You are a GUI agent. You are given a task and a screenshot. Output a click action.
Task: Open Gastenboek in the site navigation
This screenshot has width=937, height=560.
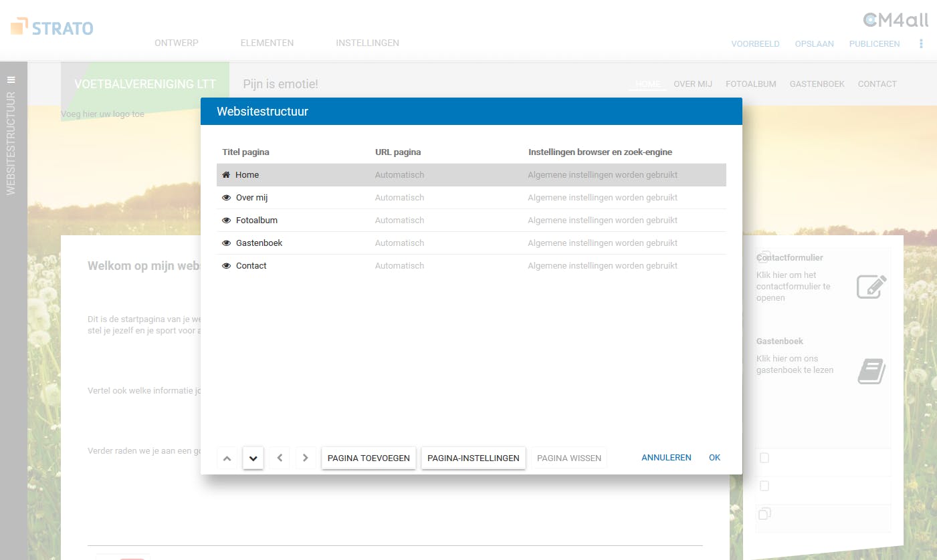pos(817,84)
